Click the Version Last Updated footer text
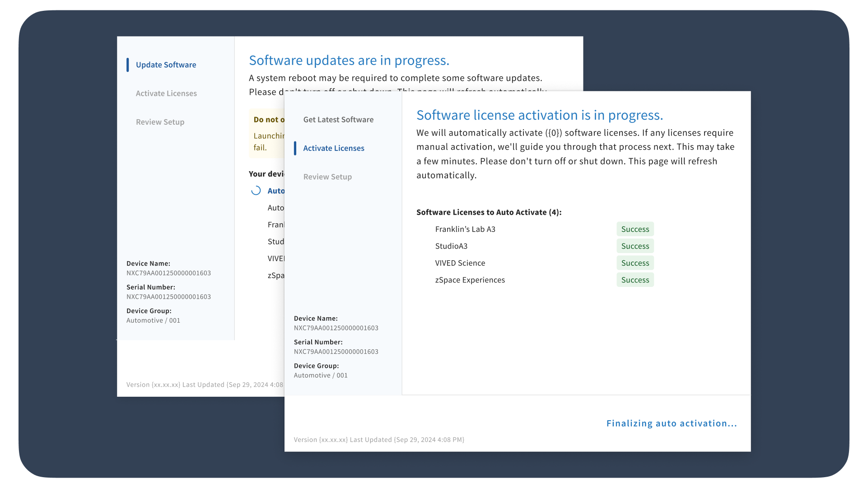This screenshot has width=868, height=488. (378, 439)
